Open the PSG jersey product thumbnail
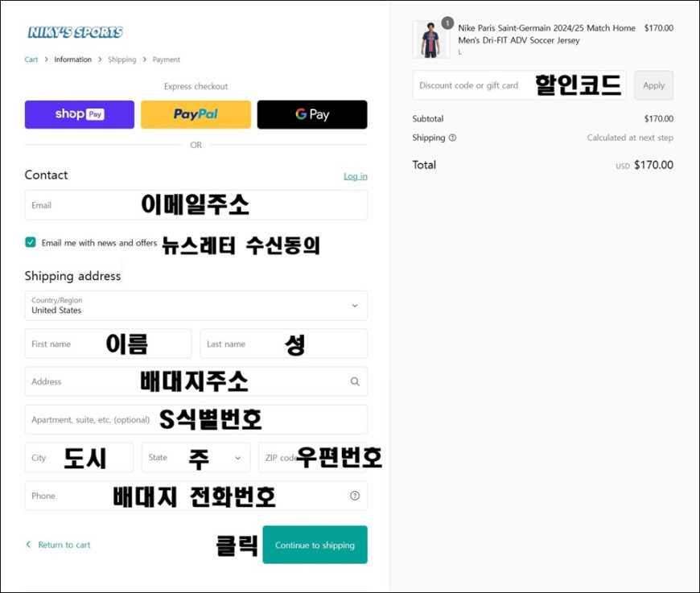This screenshot has height=593, width=700. click(430, 39)
